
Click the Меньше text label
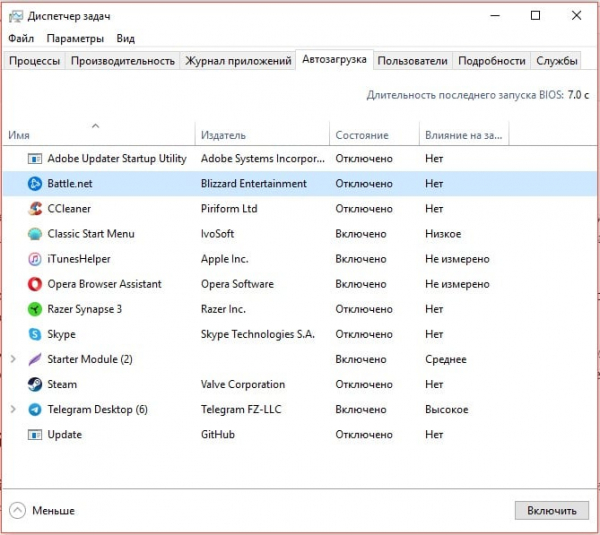pyautogui.click(x=54, y=511)
